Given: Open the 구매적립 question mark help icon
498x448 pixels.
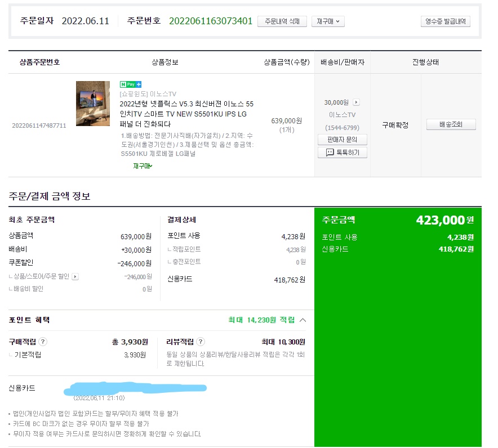Looking at the screenshot, I should tap(43, 342).
